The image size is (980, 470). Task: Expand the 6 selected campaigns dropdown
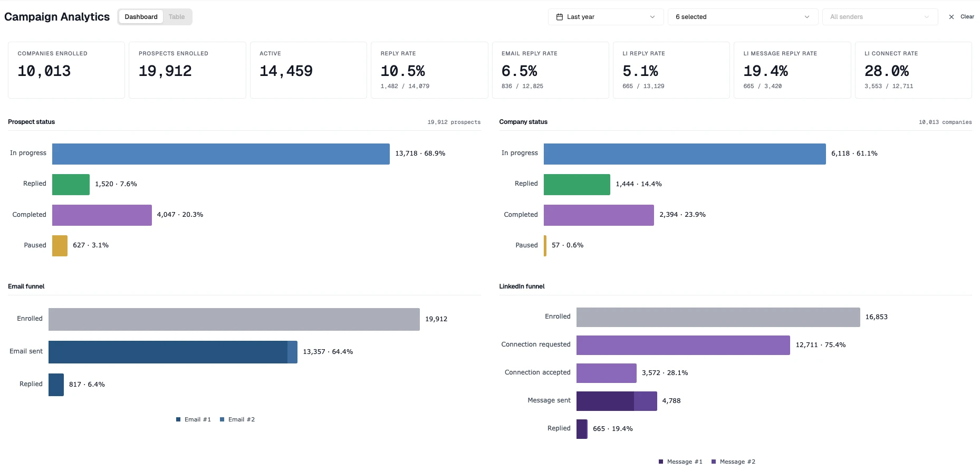pos(743,17)
